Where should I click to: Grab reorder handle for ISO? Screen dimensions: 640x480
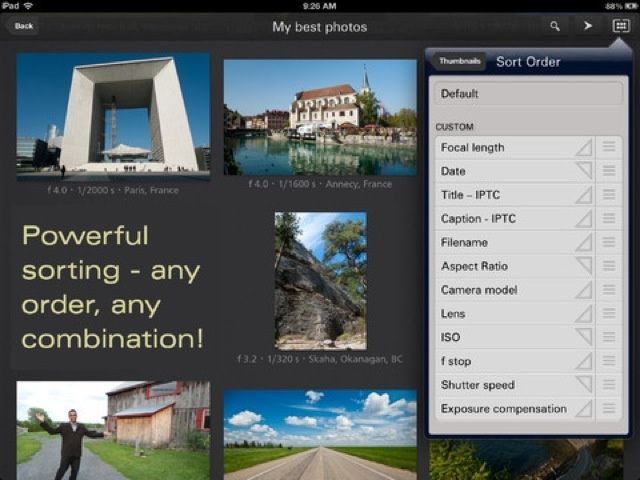[609, 337]
